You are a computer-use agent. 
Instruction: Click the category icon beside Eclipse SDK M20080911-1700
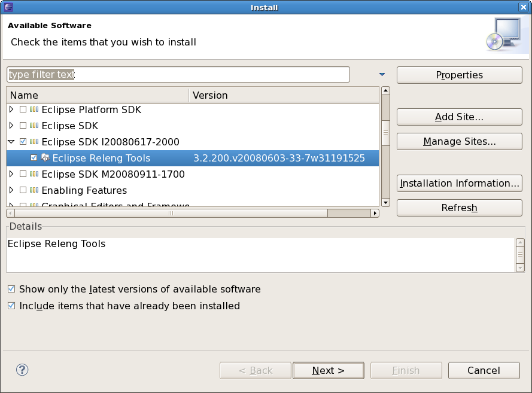point(34,174)
